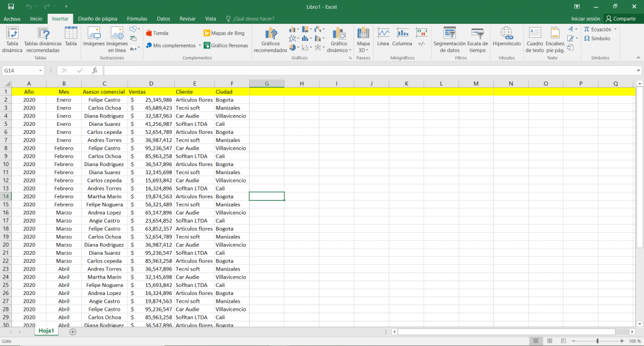Switch to Page Break Preview in status bar
This screenshot has width=644, height=346.
pos(563,341)
